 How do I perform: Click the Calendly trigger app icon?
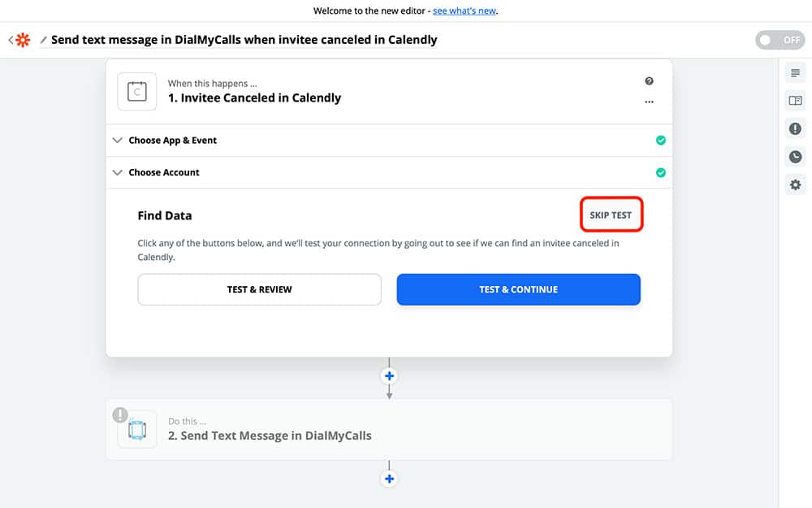click(137, 91)
